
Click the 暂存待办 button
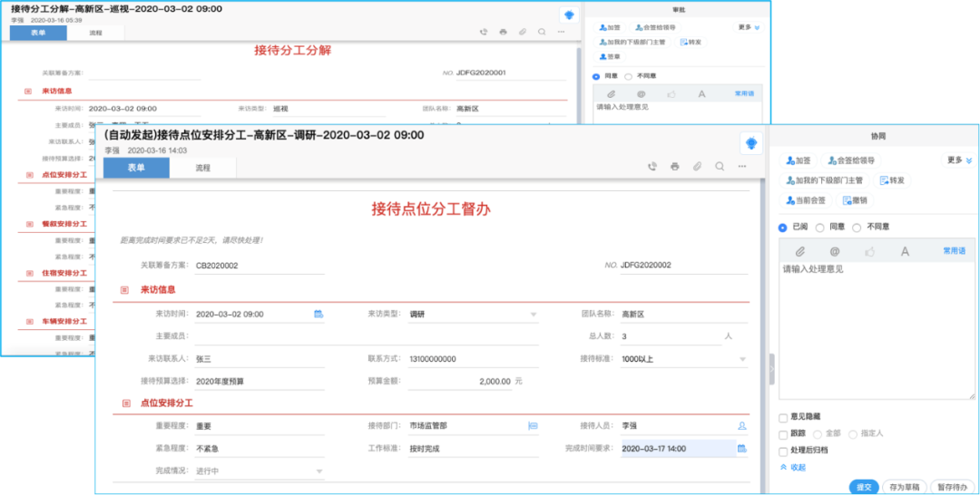[952, 487]
